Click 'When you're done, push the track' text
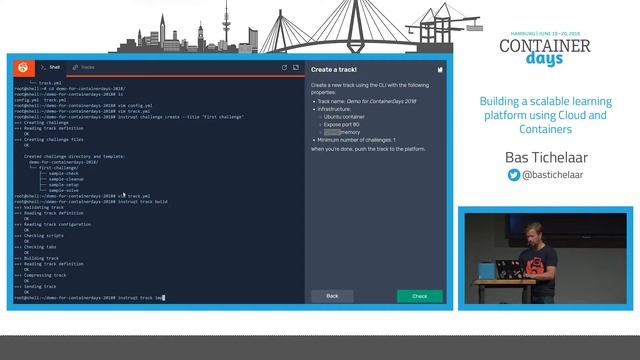Image resolution: width=640 pixels, height=360 pixels. pos(368,149)
